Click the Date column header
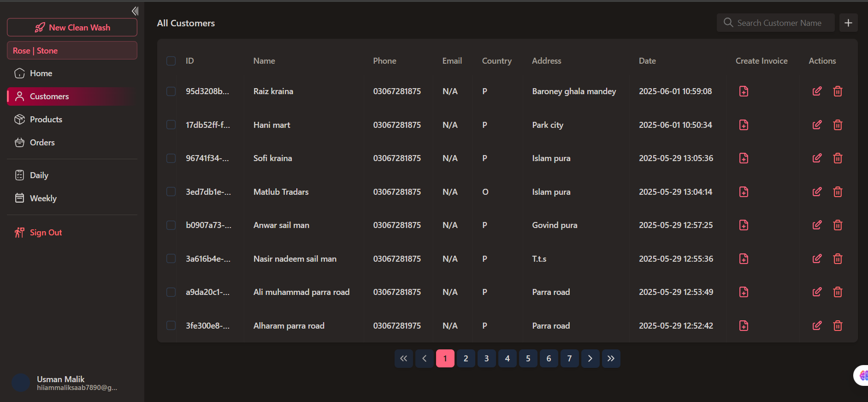 647,61
